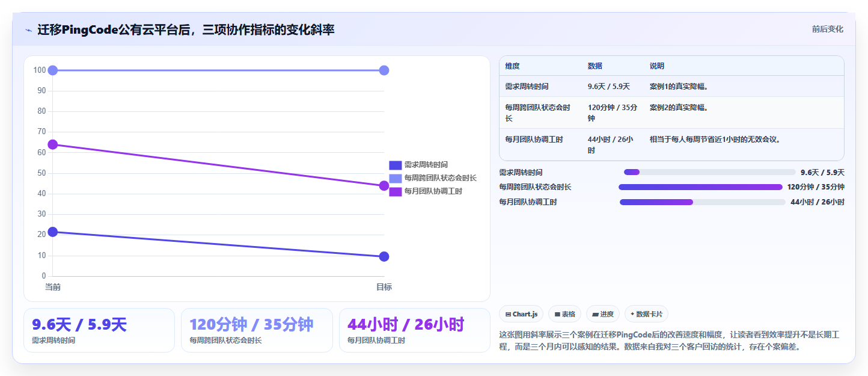The width and height of the screenshot is (868, 376).
Task: Toggle 每周跨团队状态会时长 legend swatch
Action: pos(395,178)
